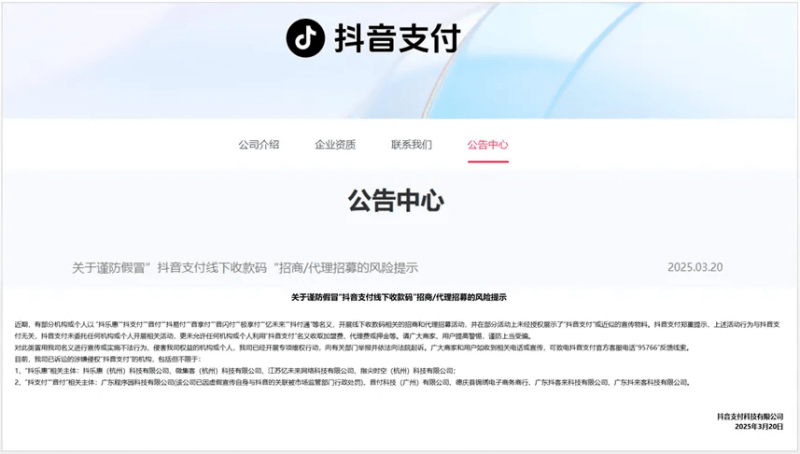Go to the 联系我们 tab
The width and height of the screenshot is (800, 454).
coord(412,144)
